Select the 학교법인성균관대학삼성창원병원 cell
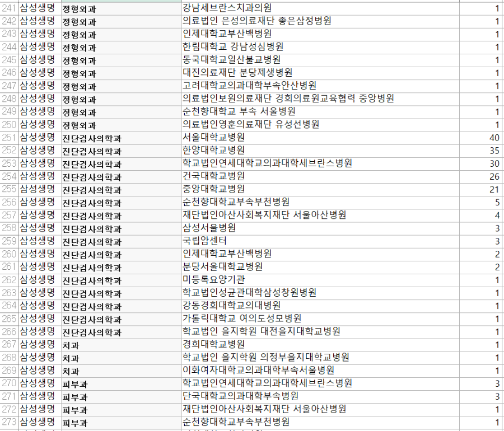504x431 pixels. point(320,293)
